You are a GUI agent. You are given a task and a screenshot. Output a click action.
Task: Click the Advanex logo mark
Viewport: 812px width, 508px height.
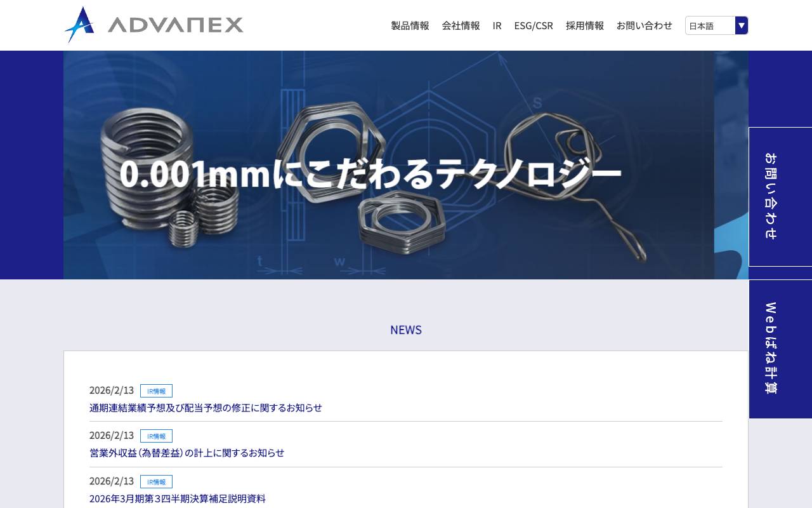pyautogui.click(x=80, y=23)
